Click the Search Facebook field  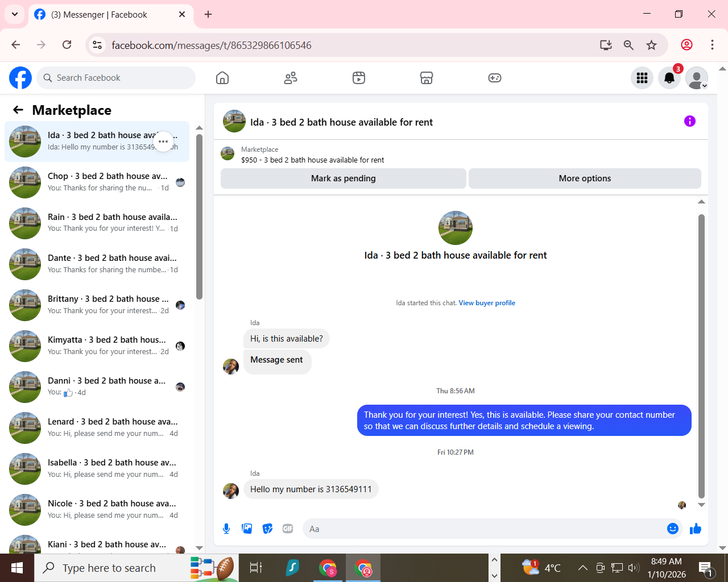tap(116, 78)
